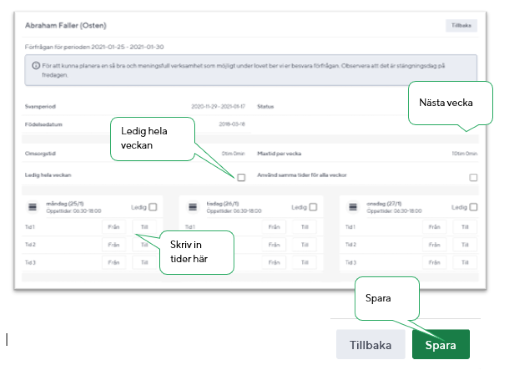The image size is (505, 376).
Task: Click the måndag (25/1) day heading
Action: (x=65, y=203)
